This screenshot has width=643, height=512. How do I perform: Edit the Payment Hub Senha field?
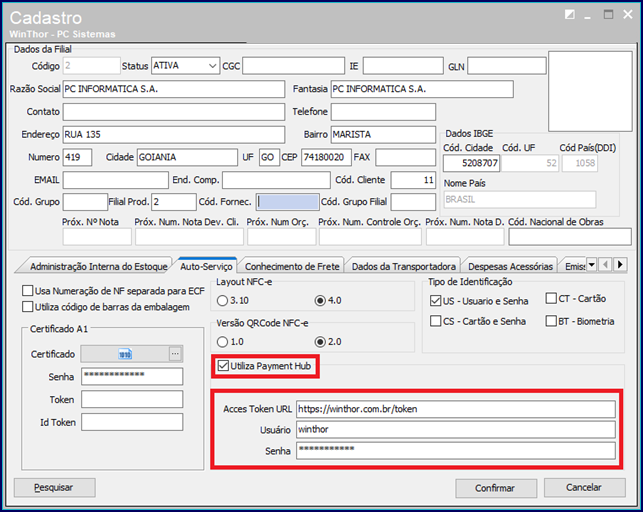(456, 451)
